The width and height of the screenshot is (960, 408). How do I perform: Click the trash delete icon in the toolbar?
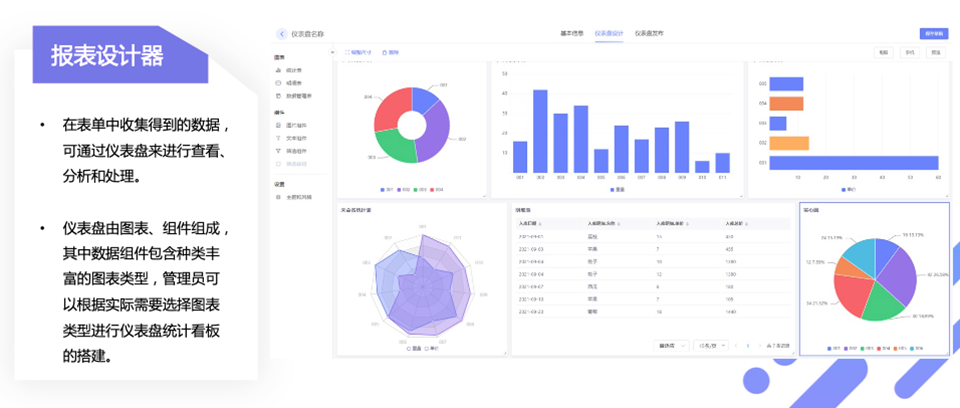pyautogui.click(x=384, y=53)
